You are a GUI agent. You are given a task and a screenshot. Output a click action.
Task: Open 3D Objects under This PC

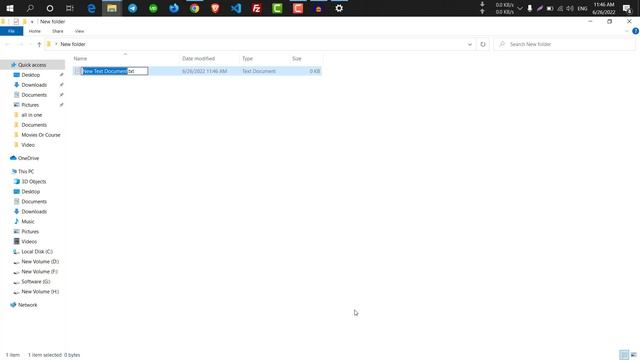pyautogui.click(x=33, y=182)
